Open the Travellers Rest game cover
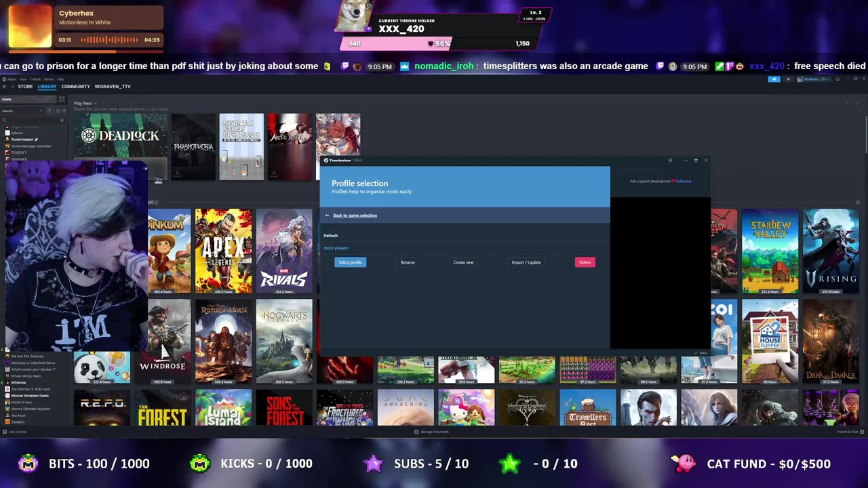Viewport: 868px width, 488px height. coord(588,407)
